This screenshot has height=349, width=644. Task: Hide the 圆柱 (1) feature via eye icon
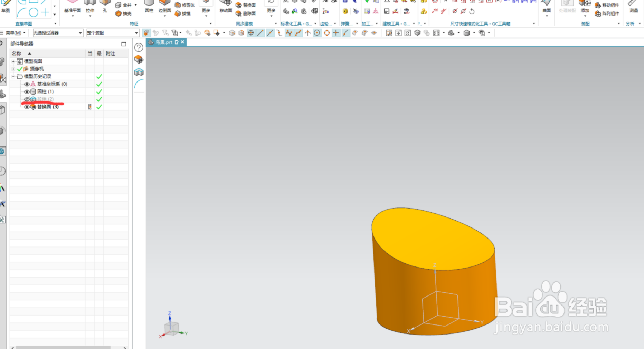[27, 91]
